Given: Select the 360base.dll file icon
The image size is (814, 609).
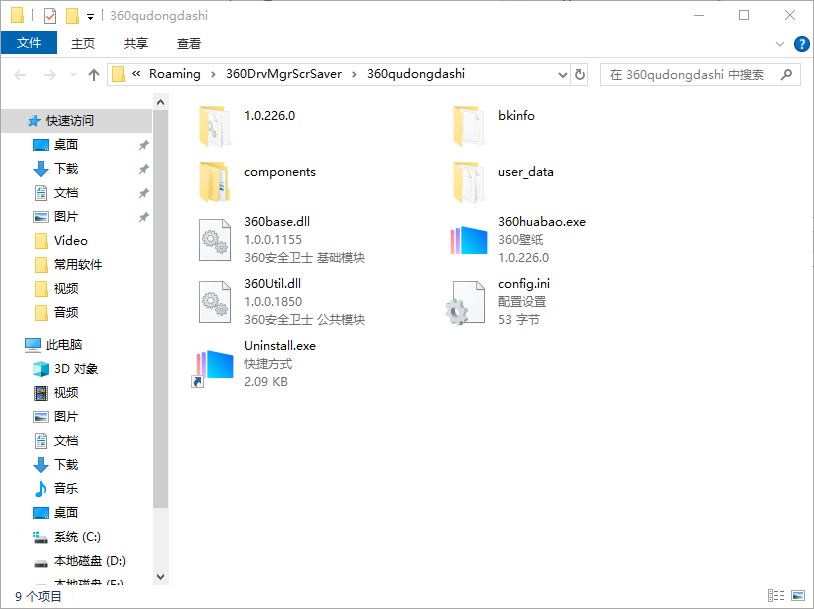Looking at the screenshot, I should pos(214,240).
